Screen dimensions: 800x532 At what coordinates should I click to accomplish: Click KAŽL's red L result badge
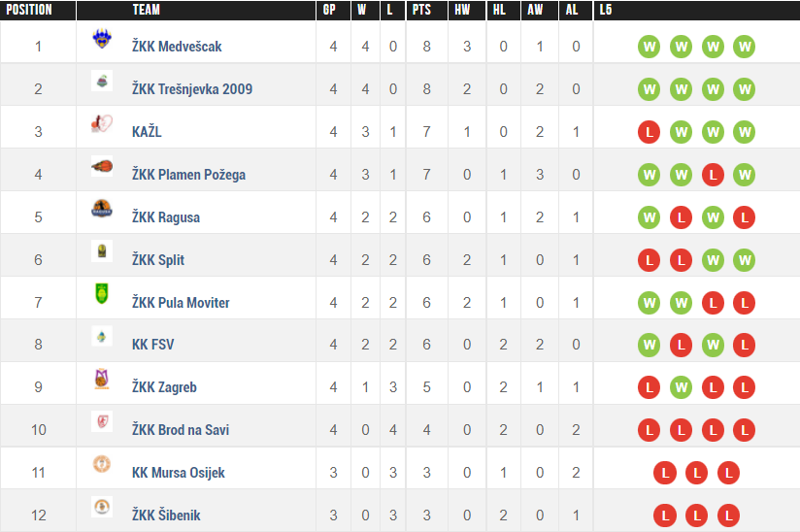650,132
